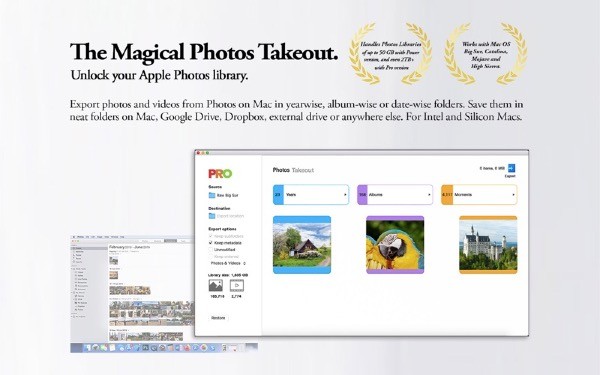This screenshot has height=375, width=600.
Task: Open the Source folder icon
Action: (212, 195)
